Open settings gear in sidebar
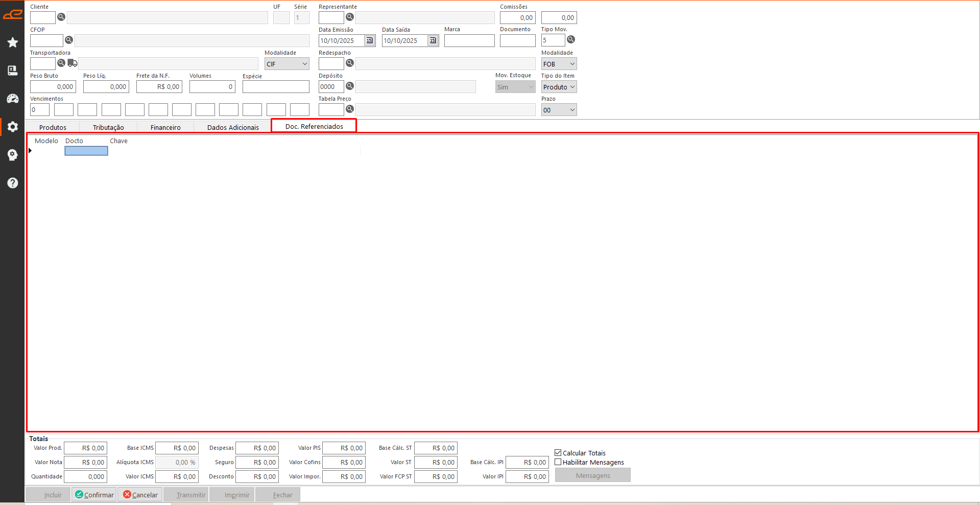Screen dimensions: 980x505 click(13, 127)
